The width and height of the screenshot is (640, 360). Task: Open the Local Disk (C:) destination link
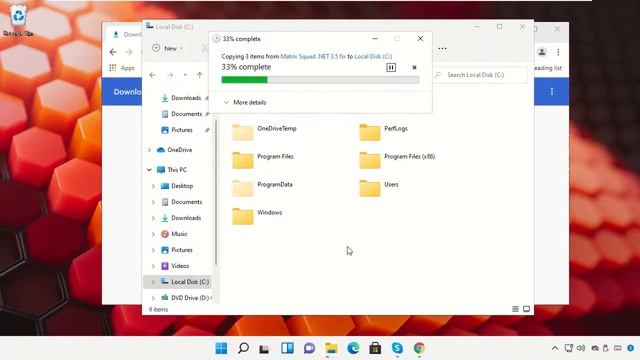point(373,56)
